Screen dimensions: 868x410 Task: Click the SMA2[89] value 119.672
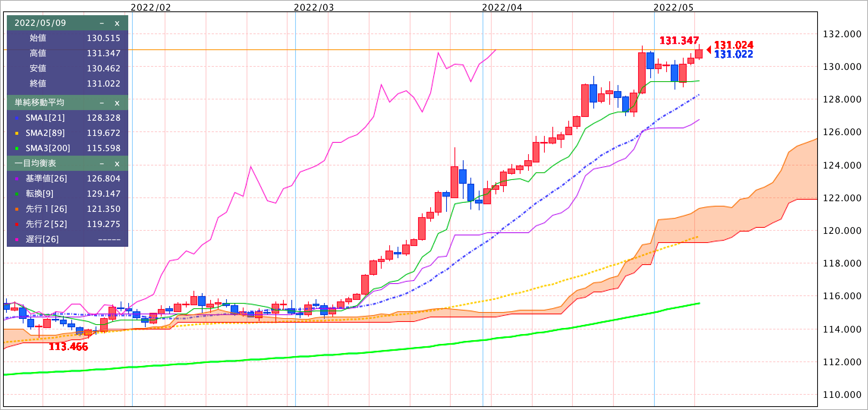point(104,133)
